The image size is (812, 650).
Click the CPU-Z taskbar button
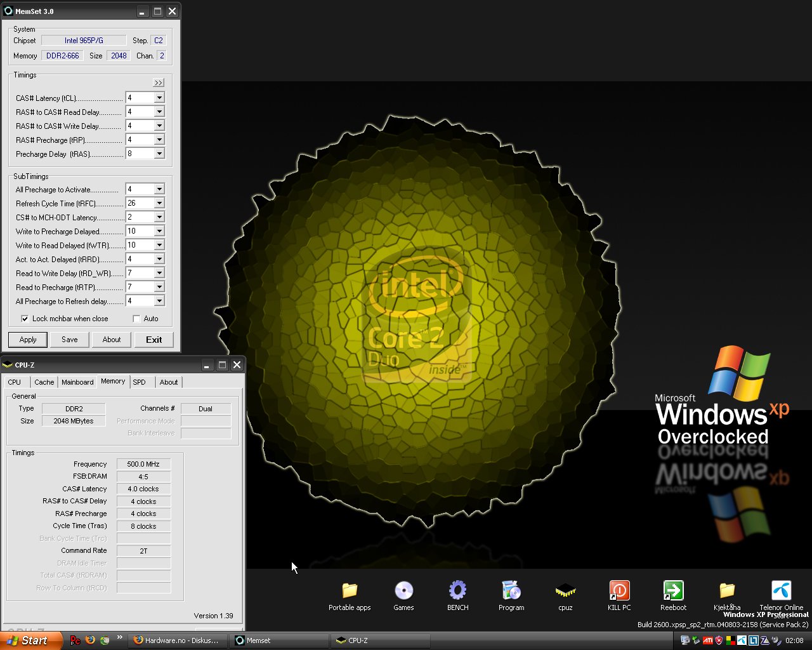click(x=380, y=640)
